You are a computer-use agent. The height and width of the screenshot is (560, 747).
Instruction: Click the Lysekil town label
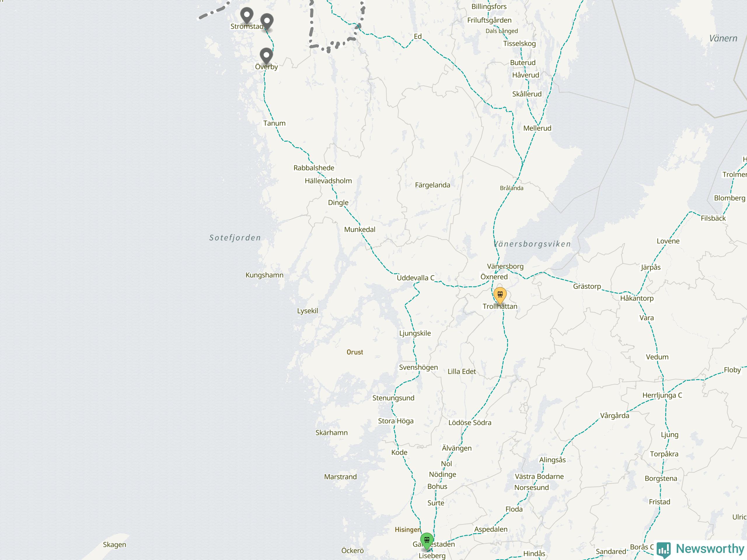click(307, 311)
